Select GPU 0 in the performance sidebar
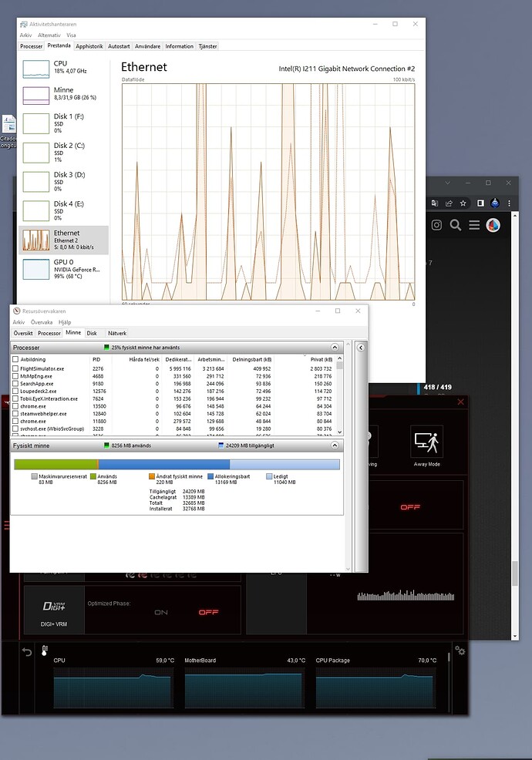This screenshot has width=532, height=760. (x=63, y=269)
